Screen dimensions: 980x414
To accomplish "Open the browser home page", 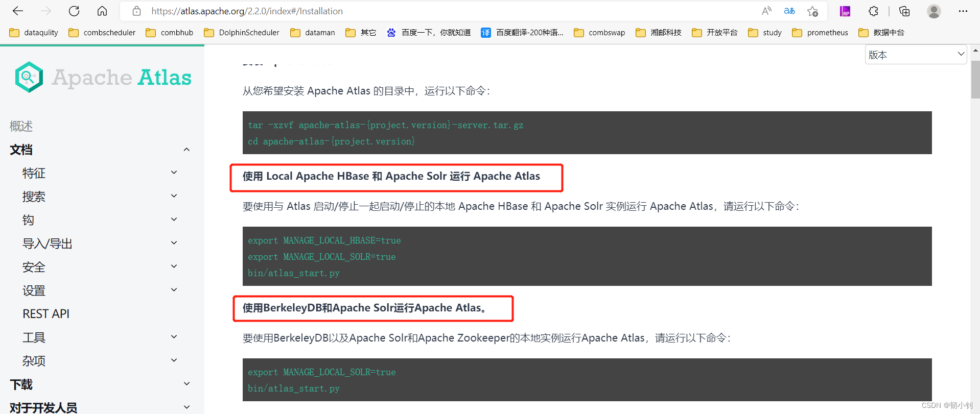I will point(102,11).
